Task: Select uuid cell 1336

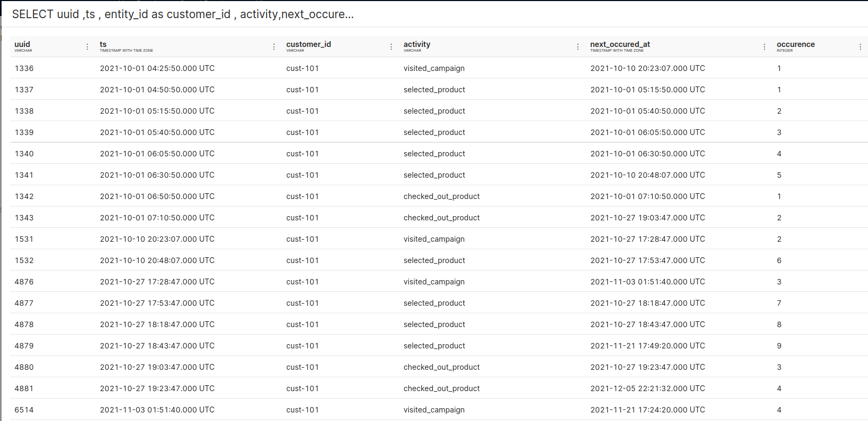Action: (x=24, y=68)
